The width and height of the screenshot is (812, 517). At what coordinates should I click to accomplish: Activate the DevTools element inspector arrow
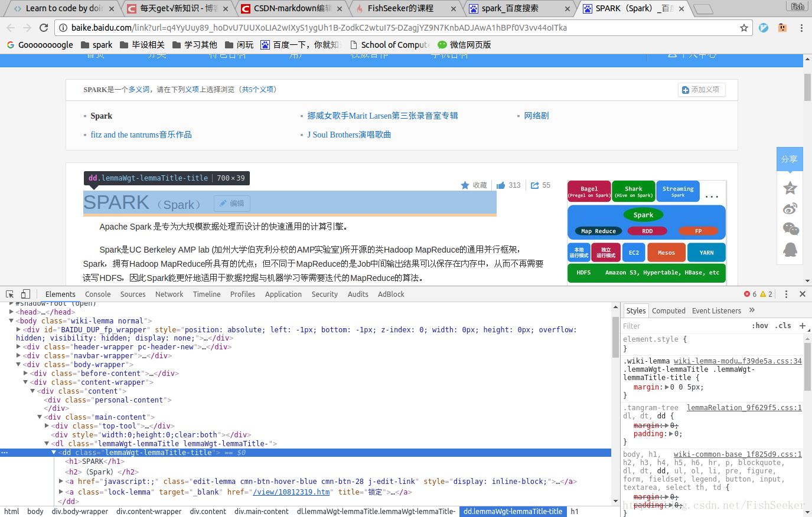tap(10, 294)
